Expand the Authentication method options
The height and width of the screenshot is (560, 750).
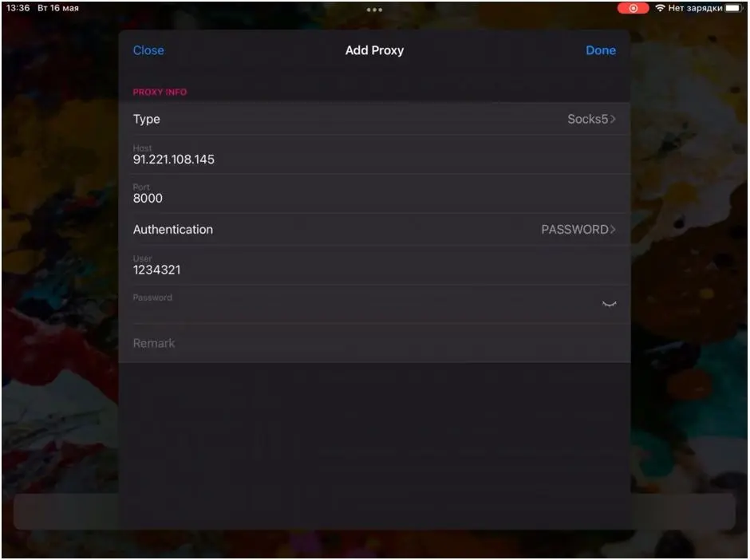[x=319, y=230]
